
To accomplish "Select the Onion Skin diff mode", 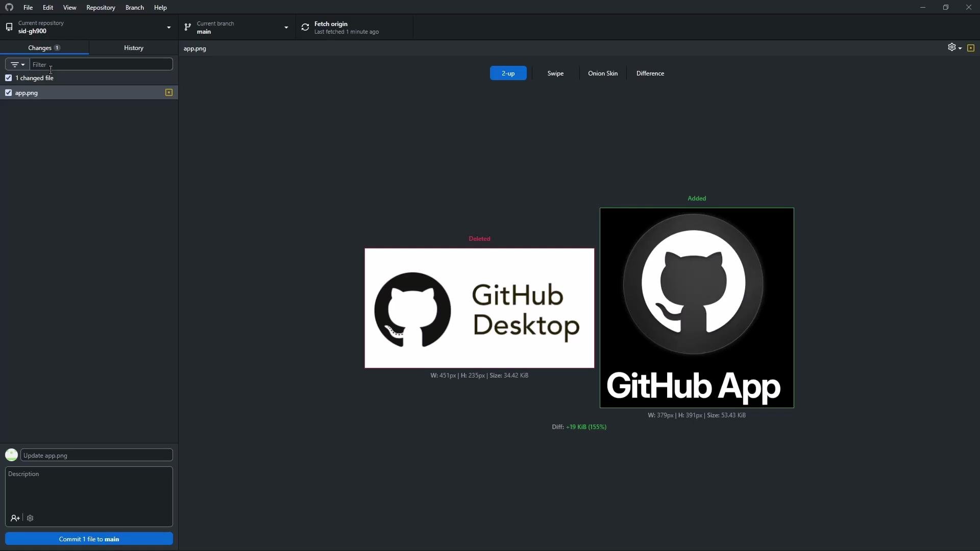I will click(x=603, y=73).
